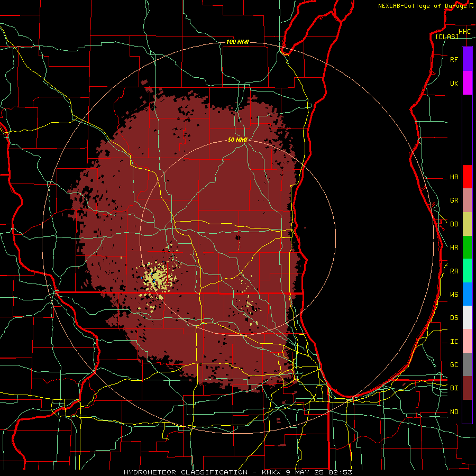This screenshot has width=476, height=476.
Task: Click the BD legend label
Action: [454, 224]
